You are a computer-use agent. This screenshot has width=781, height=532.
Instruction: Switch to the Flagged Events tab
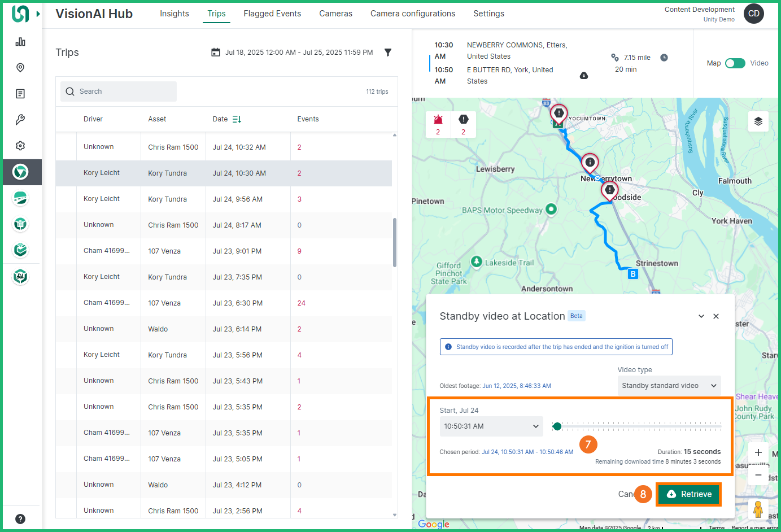[272, 14]
